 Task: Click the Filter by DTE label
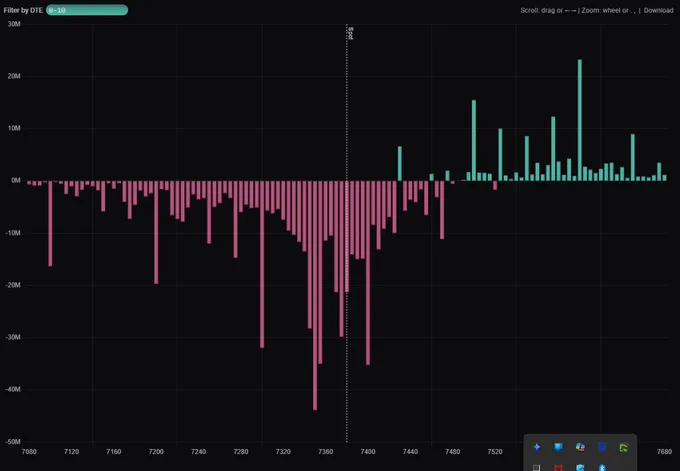23,10
